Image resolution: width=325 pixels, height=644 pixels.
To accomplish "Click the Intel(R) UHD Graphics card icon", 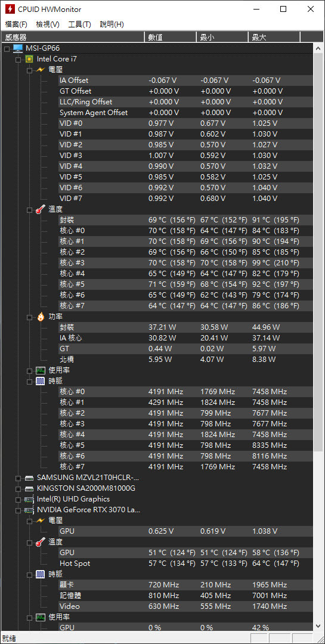I will (x=29, y=499).
